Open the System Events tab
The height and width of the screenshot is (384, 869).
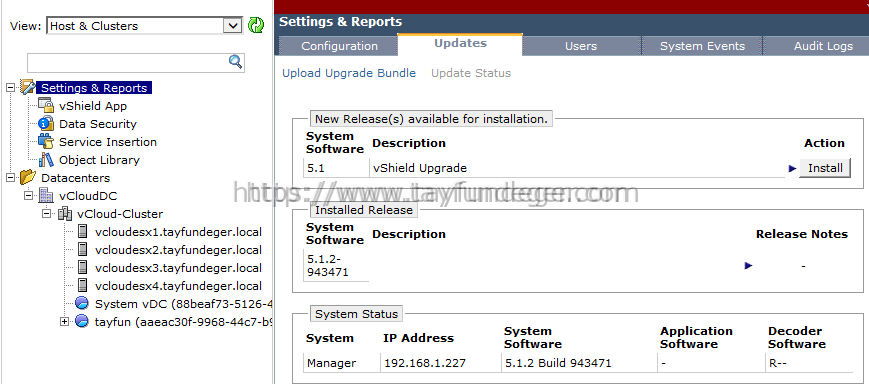(702, 46)
